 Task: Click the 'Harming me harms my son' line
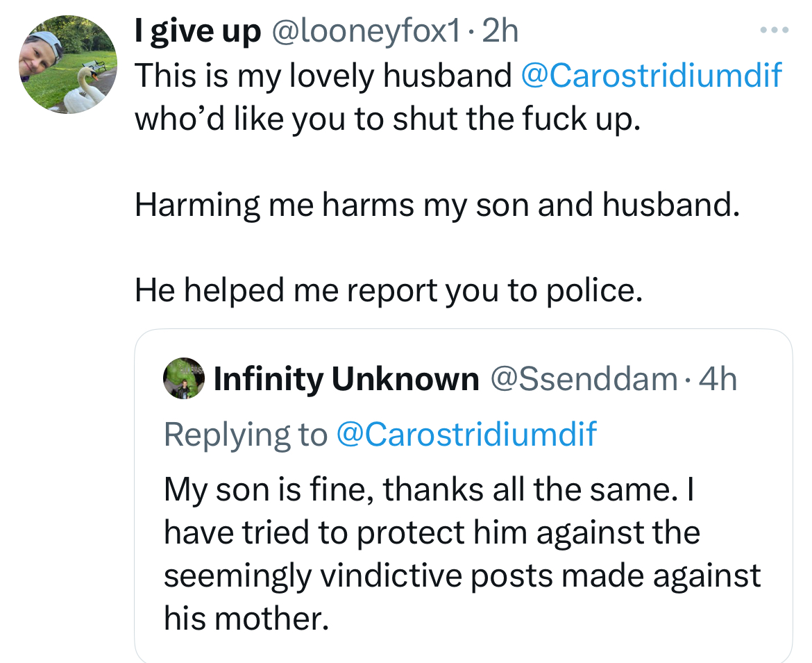click(437, 205)
